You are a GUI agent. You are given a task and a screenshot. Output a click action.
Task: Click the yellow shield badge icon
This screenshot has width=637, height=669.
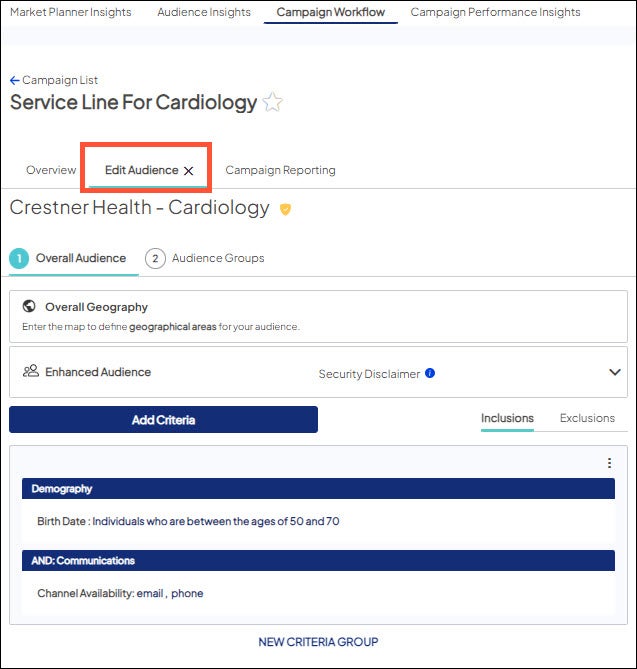click(x=285, y=209)
